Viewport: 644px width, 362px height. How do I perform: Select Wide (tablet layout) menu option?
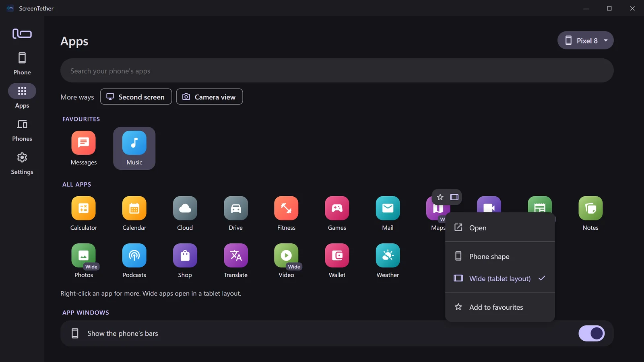(x=500, y=278)
